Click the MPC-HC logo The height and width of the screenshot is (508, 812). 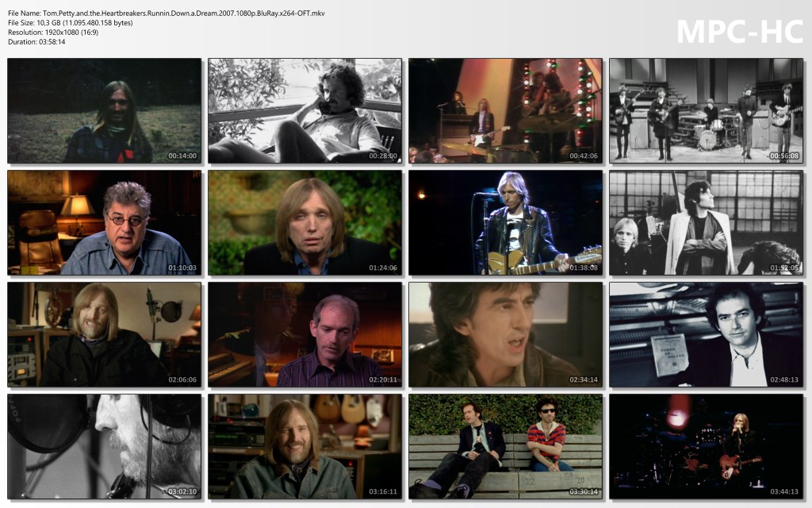coord(739,32)
